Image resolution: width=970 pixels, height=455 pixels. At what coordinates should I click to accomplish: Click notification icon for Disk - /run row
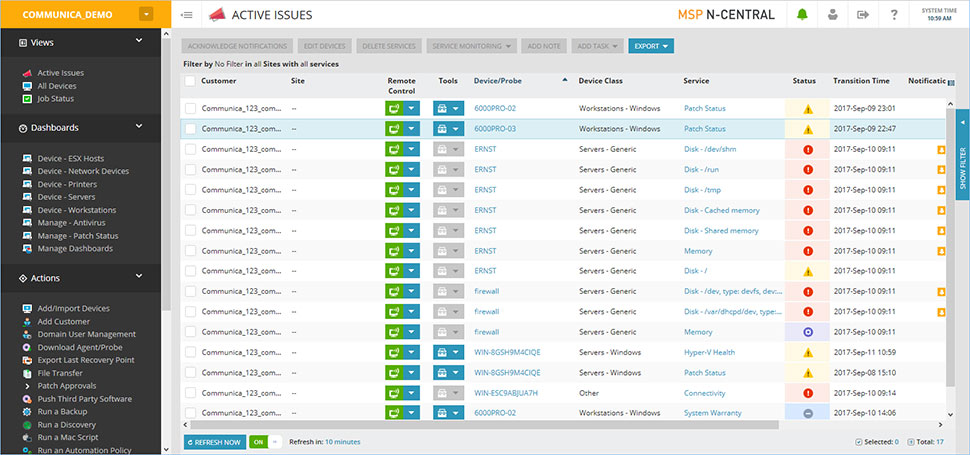(942, 169)
